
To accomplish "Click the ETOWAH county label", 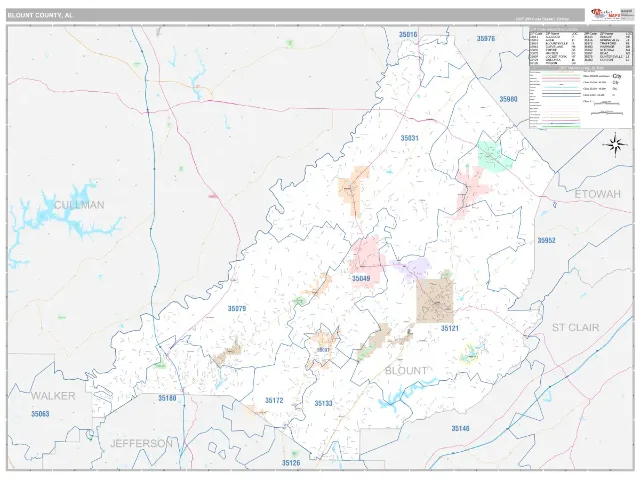I will 598,194.
